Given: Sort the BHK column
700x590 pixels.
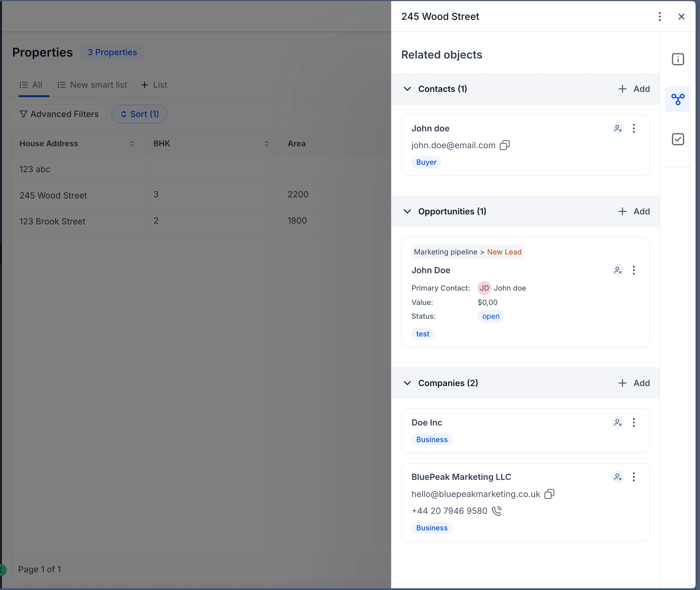Looking at the screenshot, I should 266,143.
